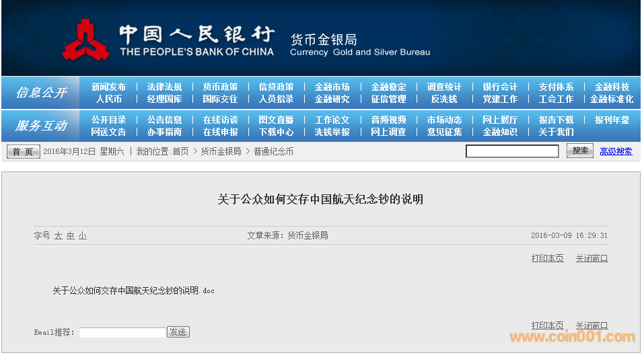Open the 高级搜索 advanced search link
Screen dimensions: 644x355
point(616,152)
